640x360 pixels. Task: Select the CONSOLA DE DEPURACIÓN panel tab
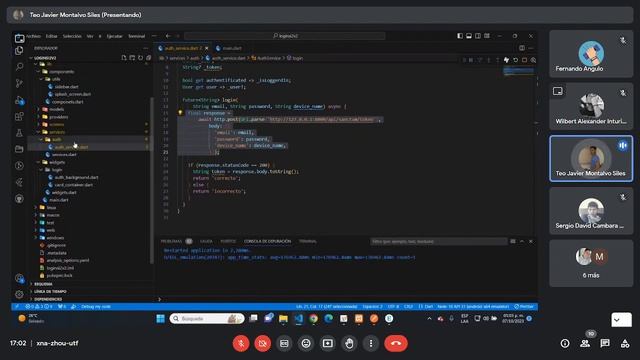click(x=267, y=241)
